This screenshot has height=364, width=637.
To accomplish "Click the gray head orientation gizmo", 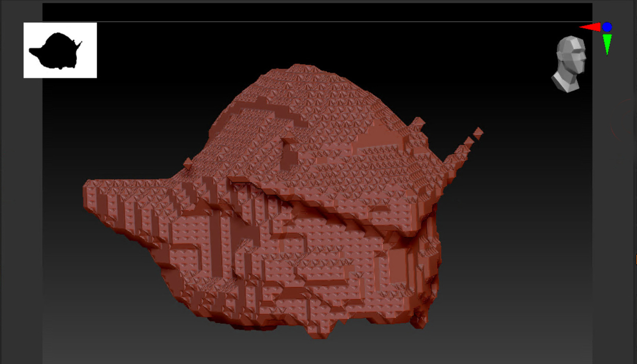I will (569, 64).
